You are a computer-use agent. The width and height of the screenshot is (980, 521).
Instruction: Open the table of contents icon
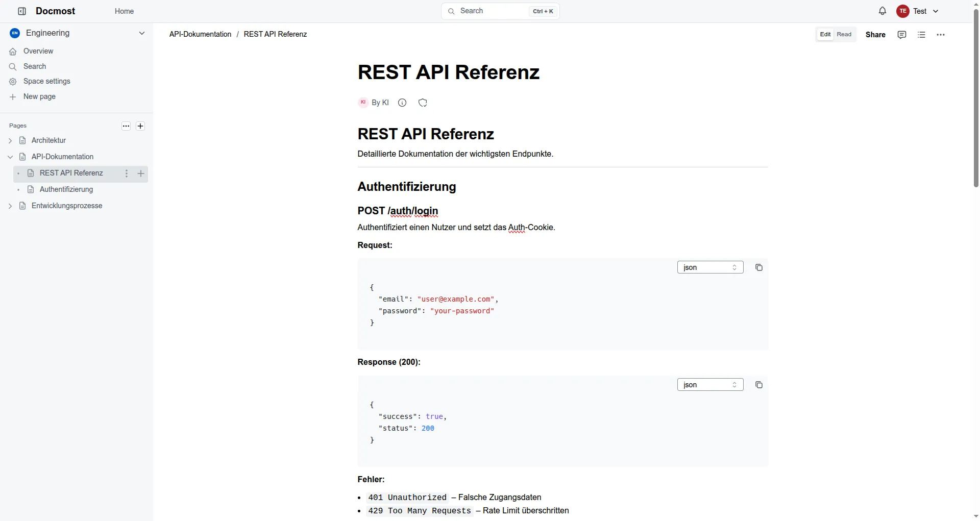point(921,35)
